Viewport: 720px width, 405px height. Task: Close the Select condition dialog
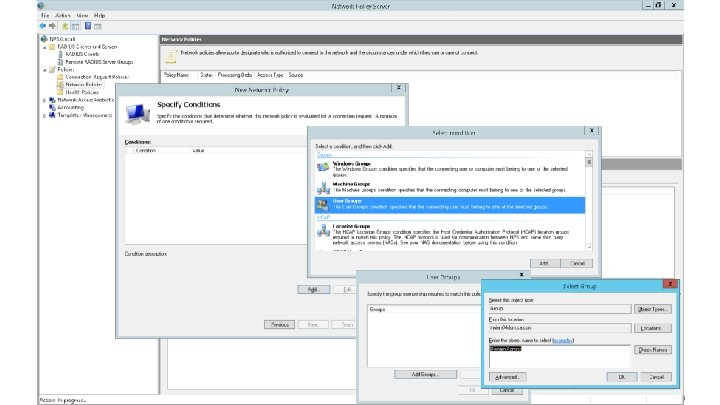pyautogui.click(x=591, y=131)
